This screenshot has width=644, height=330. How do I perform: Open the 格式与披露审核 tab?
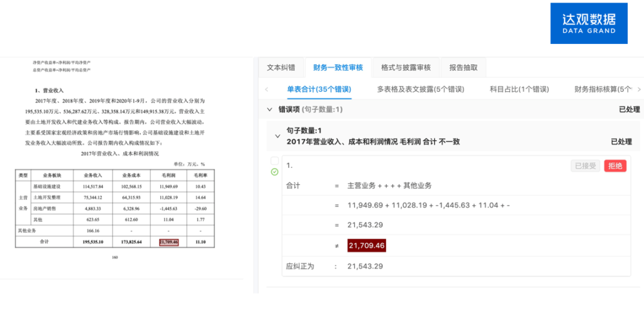406,67
